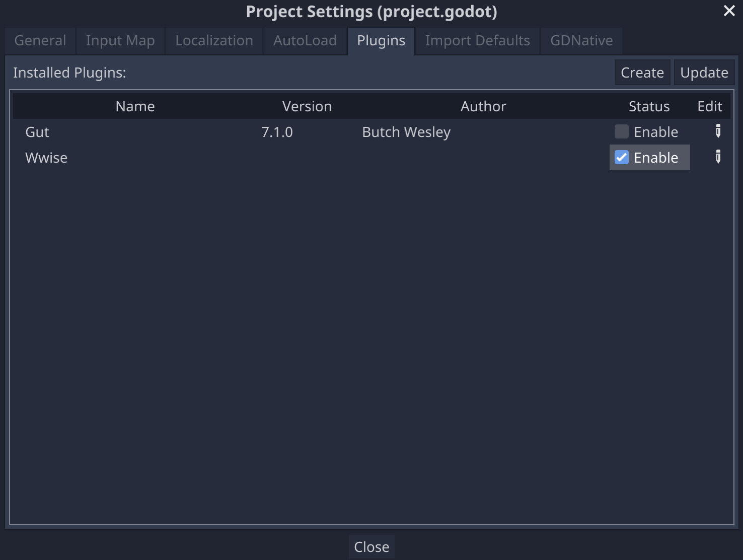Enable the Gut plugin checkbox
The height and width of the screenshot is (560, 743).
tap(622, 131)
